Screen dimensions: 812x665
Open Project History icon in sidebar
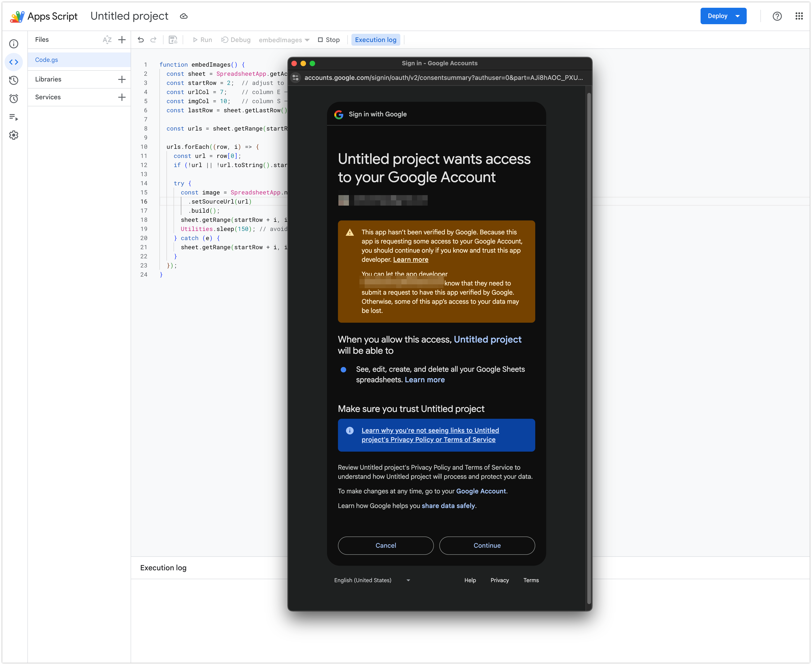click(x=14, y=80)
